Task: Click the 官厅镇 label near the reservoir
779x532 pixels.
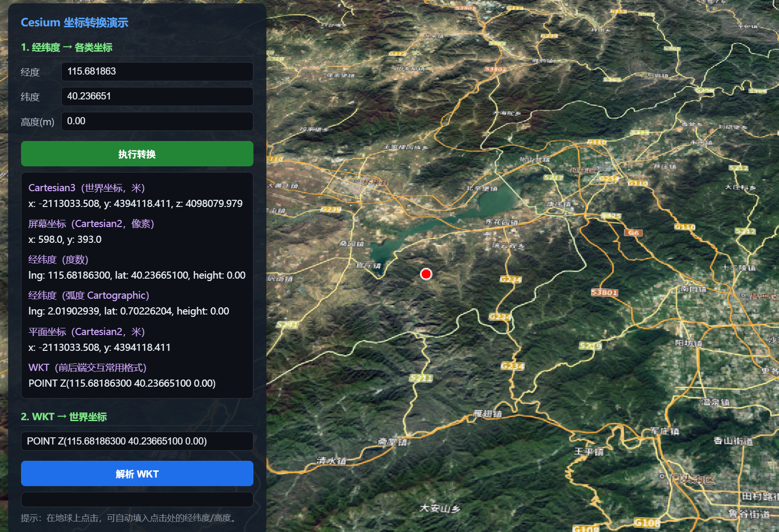Action: [369, 266]
